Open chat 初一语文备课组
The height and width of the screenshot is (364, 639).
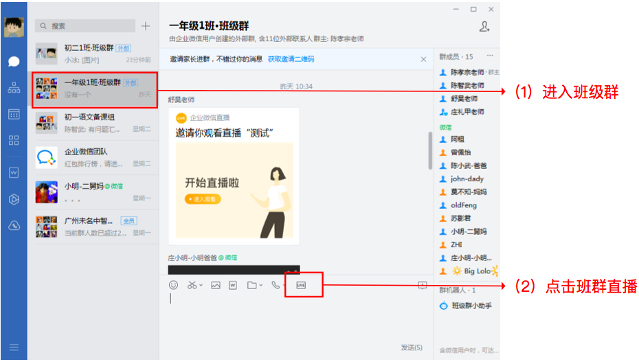tap(95, 123)
